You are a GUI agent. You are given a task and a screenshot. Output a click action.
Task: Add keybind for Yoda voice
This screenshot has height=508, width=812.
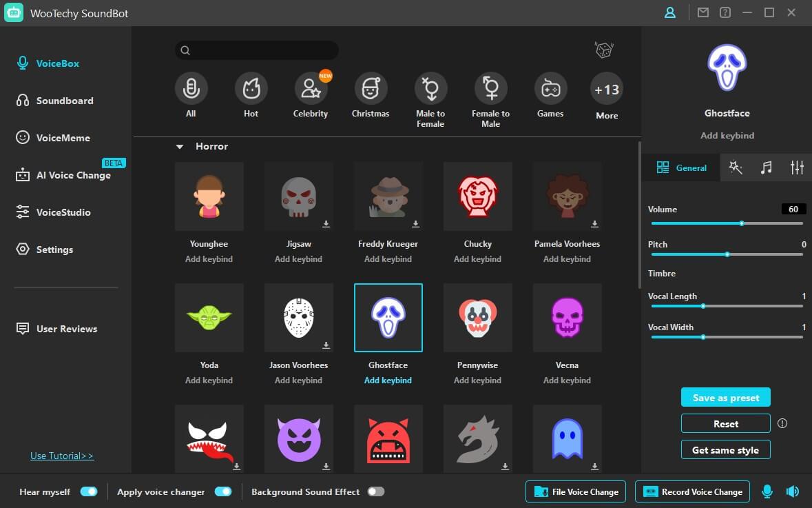coord(209,380)
